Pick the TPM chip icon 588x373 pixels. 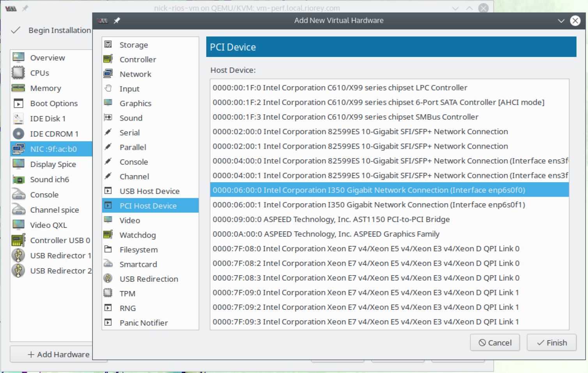pyautogui.click(x=108, y=293)
